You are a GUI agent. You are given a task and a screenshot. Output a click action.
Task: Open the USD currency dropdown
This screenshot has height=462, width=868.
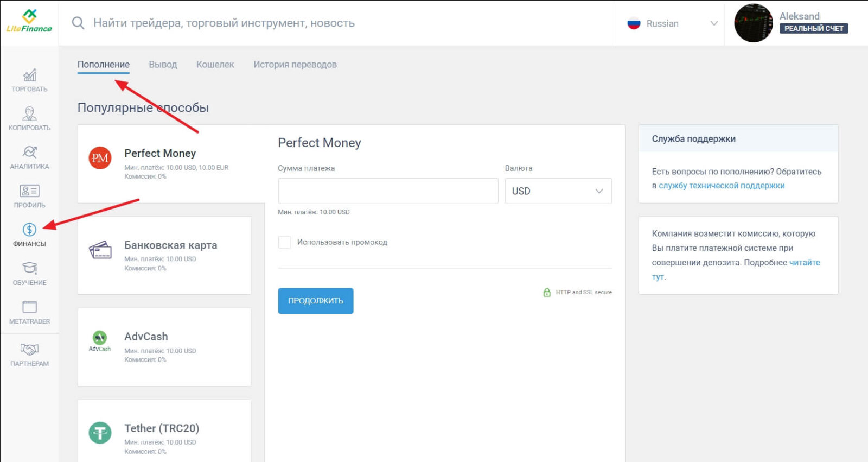pyautogui.click(x=558, y=191)
